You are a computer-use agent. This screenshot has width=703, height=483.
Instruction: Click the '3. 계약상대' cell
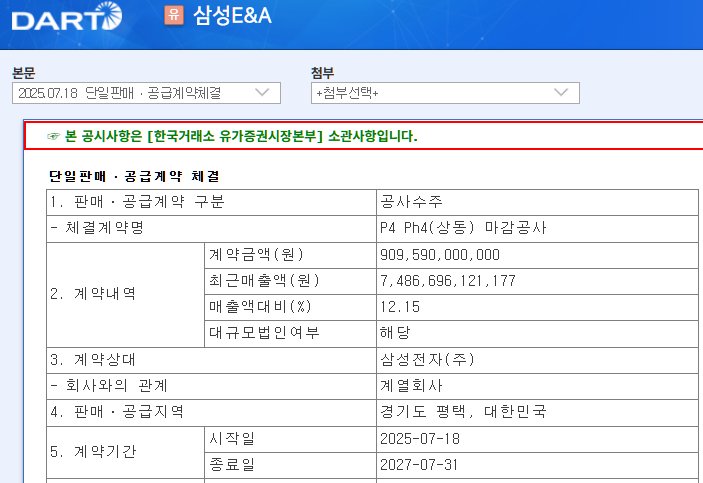211,360
